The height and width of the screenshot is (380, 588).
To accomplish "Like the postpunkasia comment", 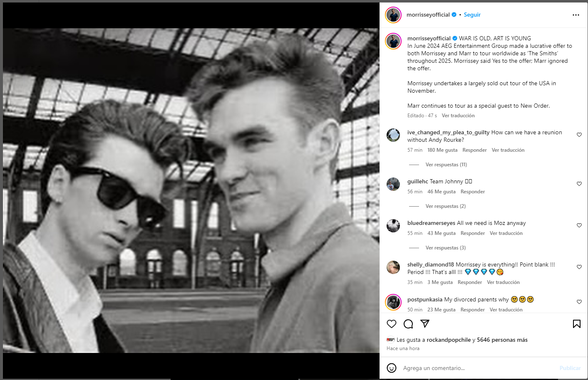I will pyautogui.click(x=579, y=302).
